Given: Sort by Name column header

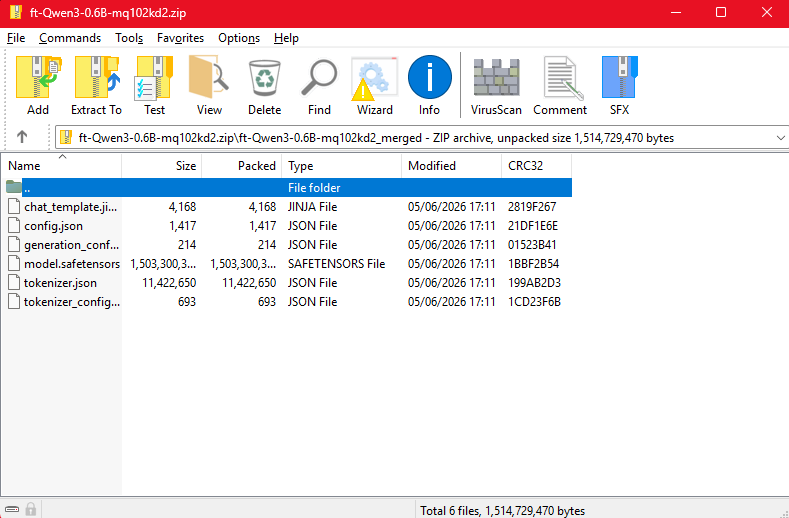Looking at the screenshot, I should click(x=61, y=166).
